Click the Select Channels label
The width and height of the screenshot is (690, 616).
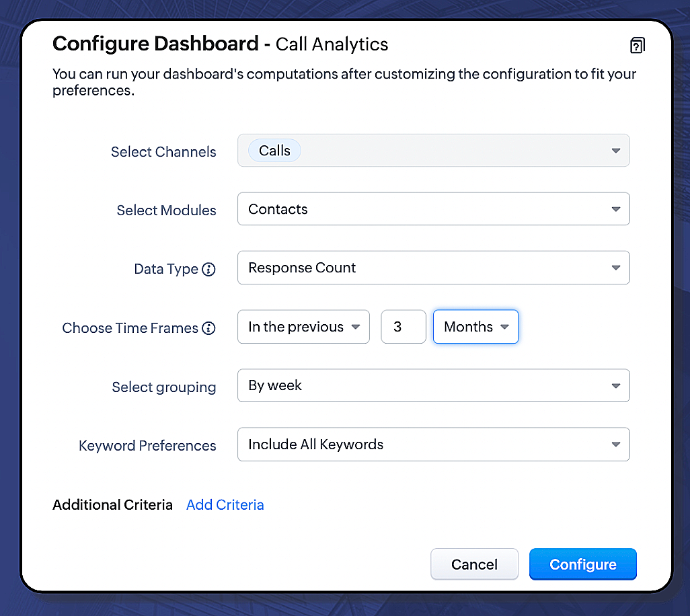pos(163,152)
